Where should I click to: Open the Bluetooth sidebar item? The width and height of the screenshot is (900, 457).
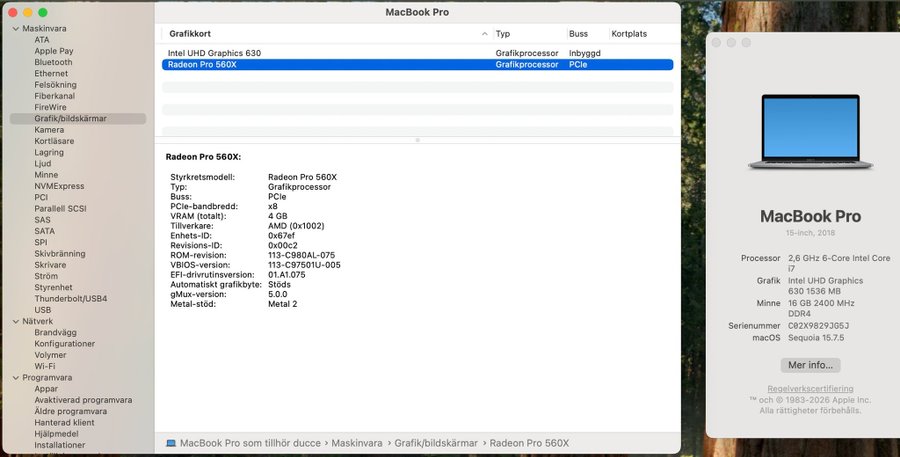point(53,62)
